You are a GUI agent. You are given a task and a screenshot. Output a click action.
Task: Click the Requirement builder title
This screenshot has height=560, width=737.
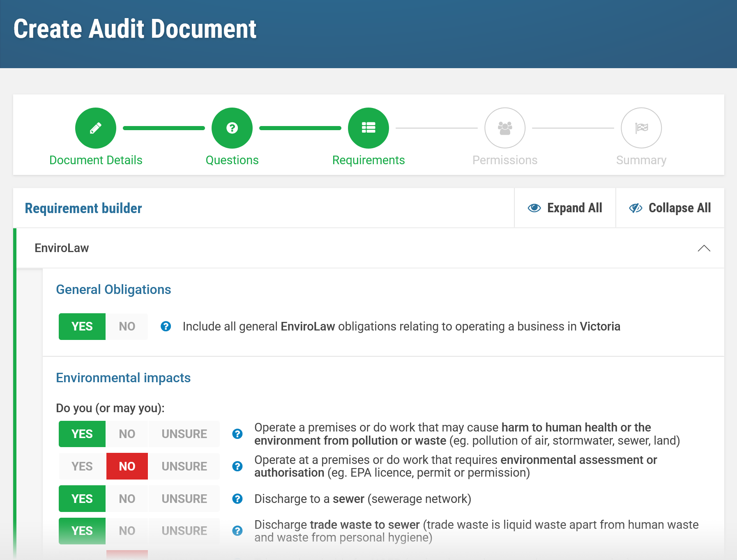[x=83, y=208]
